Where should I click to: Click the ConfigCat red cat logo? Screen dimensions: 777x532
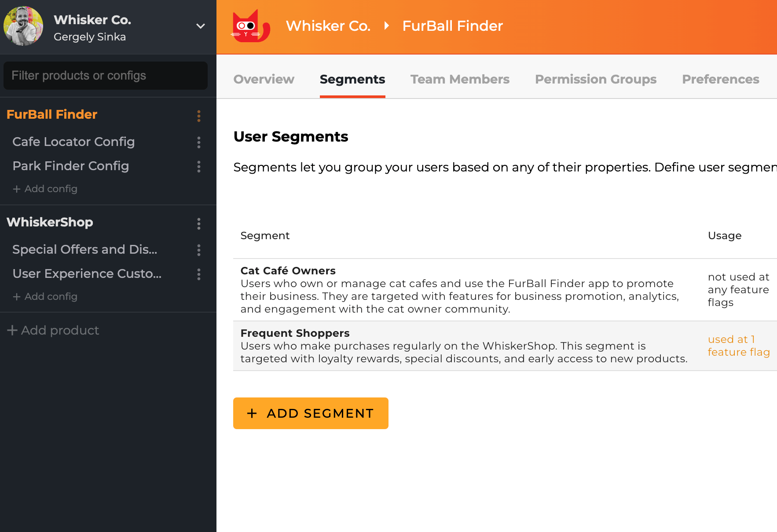click(x=250, y=26)
